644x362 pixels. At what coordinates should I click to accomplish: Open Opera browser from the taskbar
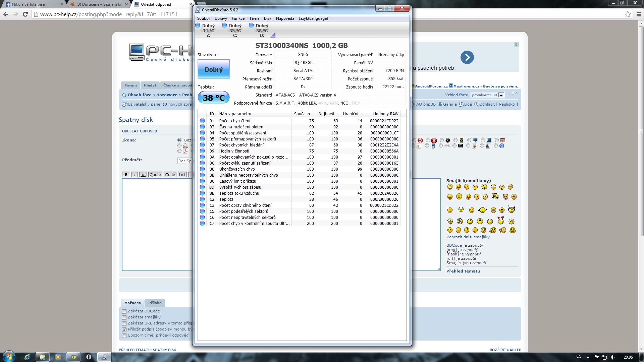coord(89,357)
